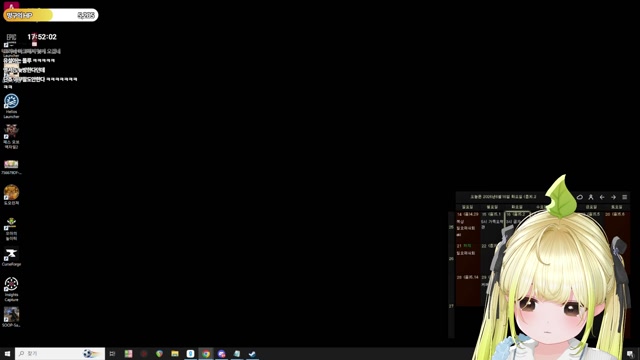
Task: Click the cloud sync icon in calendar widget
Action: [580, 197]
